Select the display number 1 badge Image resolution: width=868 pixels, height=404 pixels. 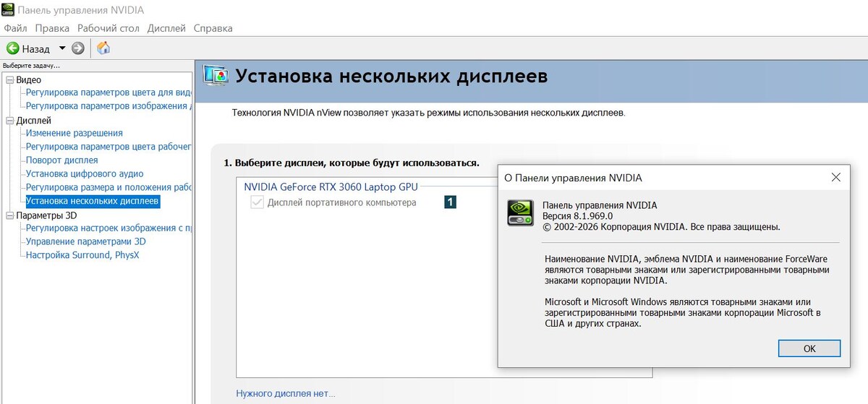(x=450, y=203)
